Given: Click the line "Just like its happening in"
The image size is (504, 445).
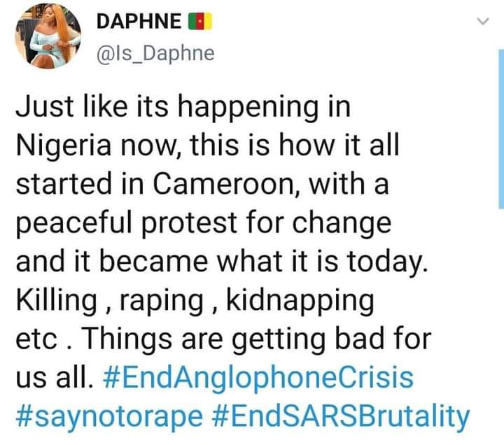Looking at the screenshot, I should point(183,108).
